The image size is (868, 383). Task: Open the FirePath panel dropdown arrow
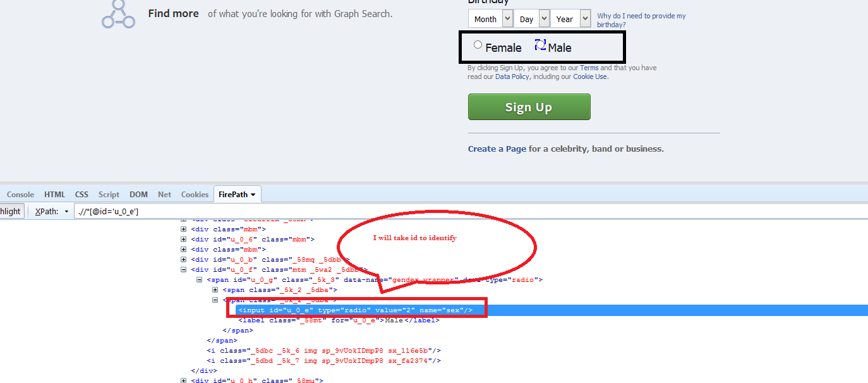point(253,194)
